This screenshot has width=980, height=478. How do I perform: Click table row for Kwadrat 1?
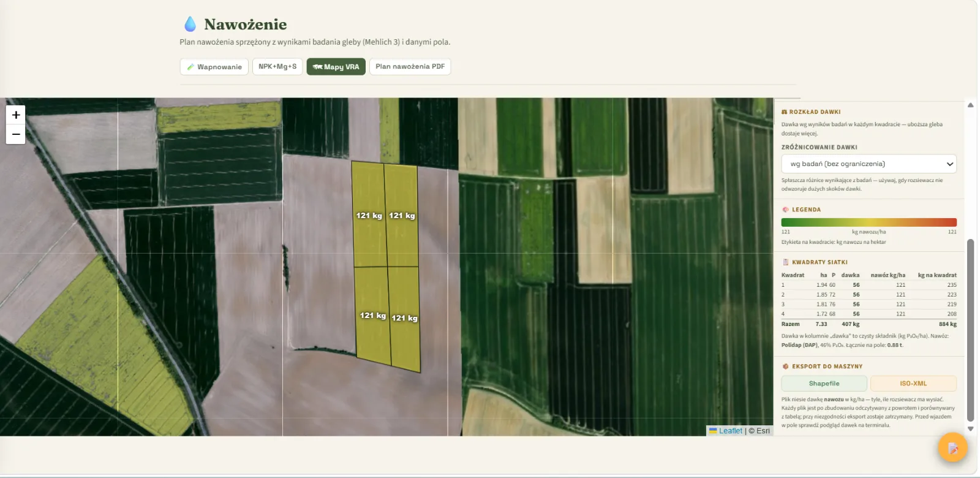869,285
